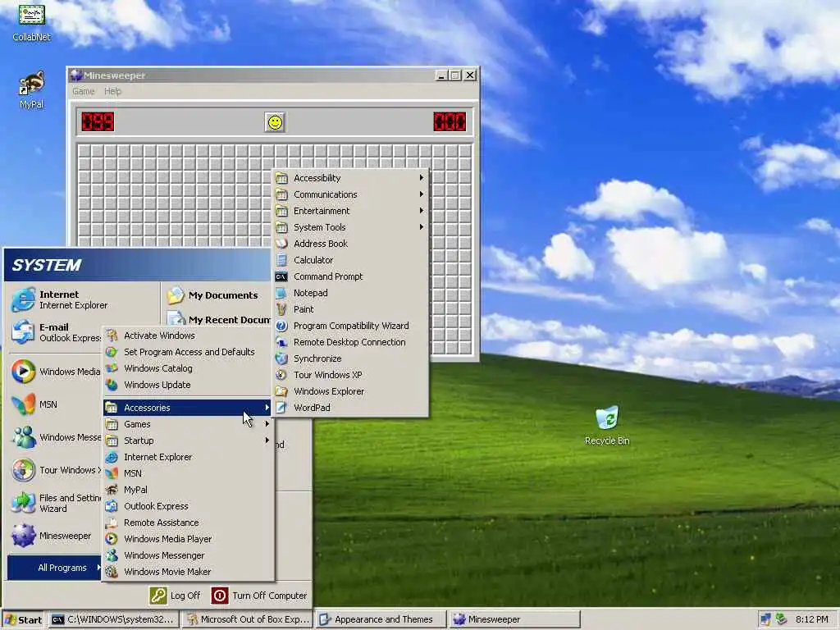Viewport: 840px width, 630px height.
Task: Open Address Book entry
Action: (x=350, y=244)
